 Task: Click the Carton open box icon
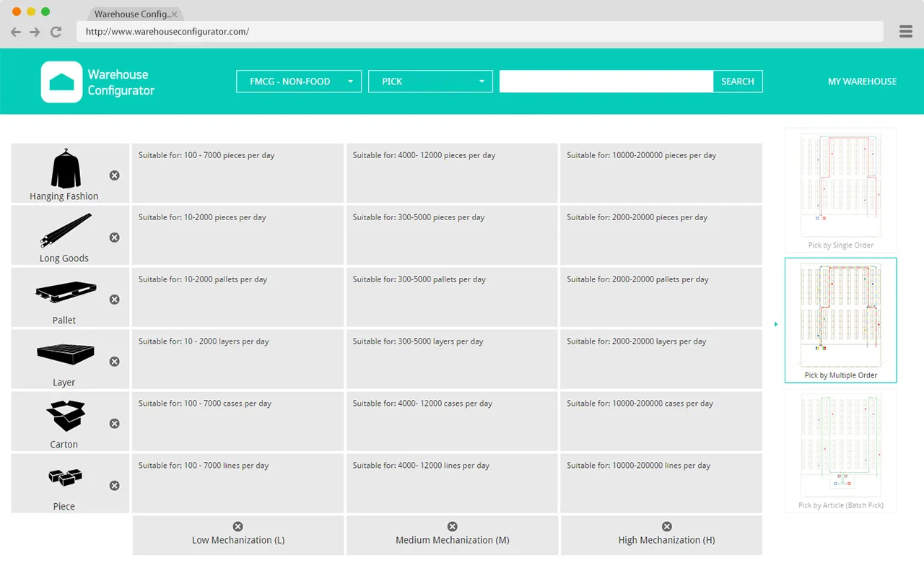click(65, 416)
